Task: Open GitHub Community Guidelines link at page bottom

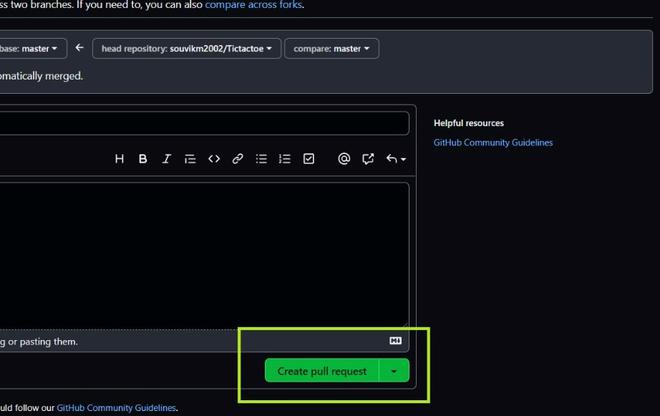Action: (x=116, y=408)
